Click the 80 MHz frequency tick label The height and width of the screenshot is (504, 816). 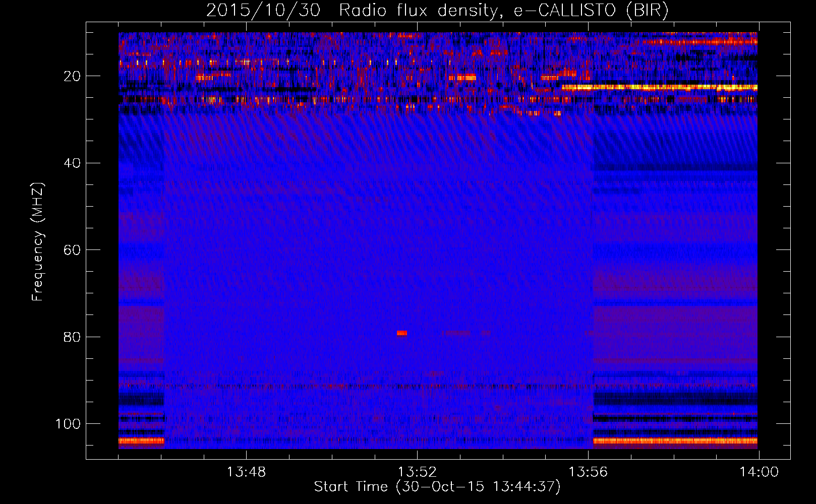pyautogui.click(x=72, y=337)
